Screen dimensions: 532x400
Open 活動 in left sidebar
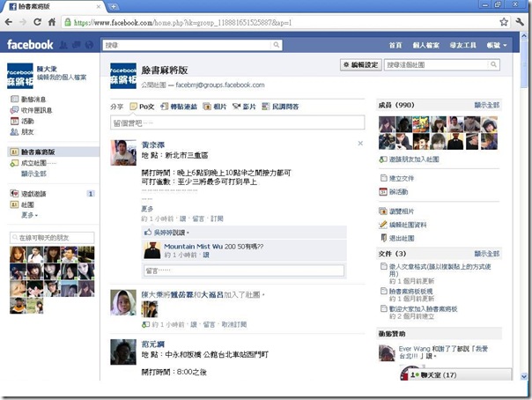22,121
